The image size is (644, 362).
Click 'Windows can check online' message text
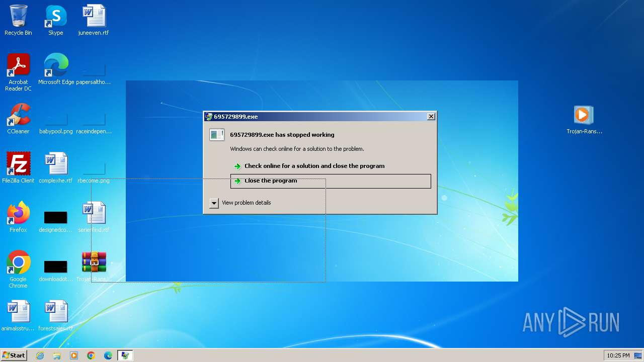click(297, 149)
